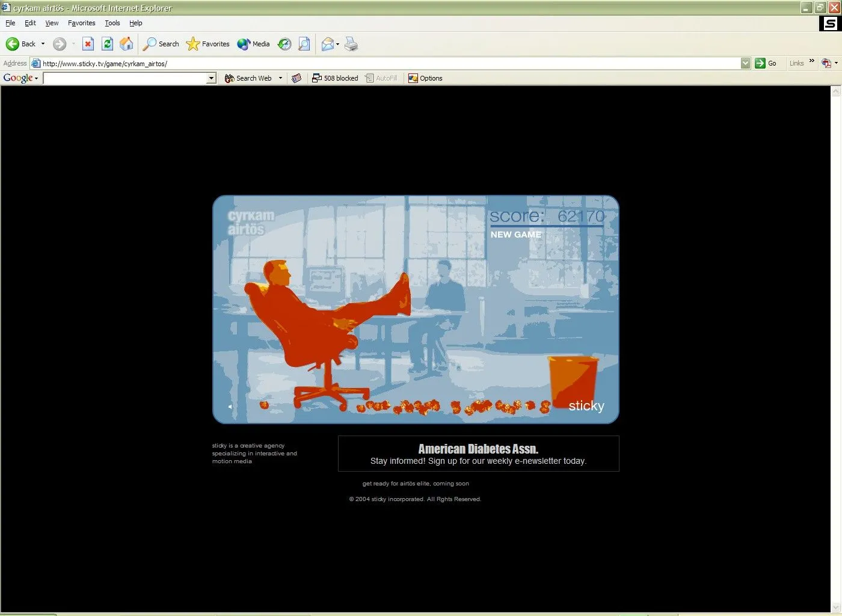Image resolution: width=842 pixels, height=616 pixels.
Task: Open the Media pane from toolbar
Action: [253, 44]
